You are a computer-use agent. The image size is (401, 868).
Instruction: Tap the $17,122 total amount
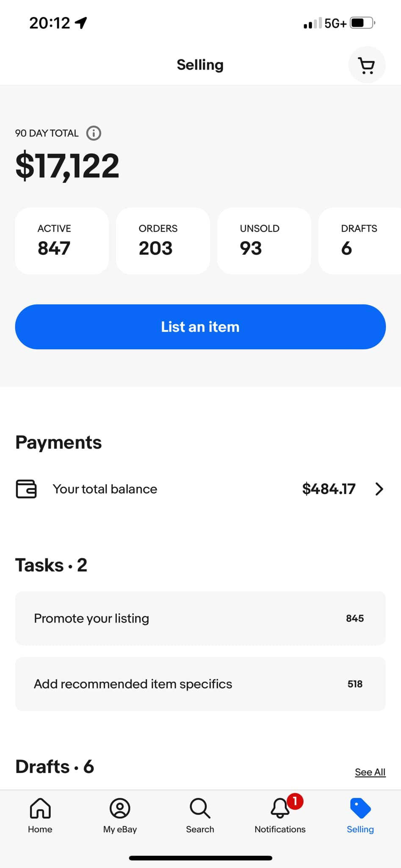(67, 166)
